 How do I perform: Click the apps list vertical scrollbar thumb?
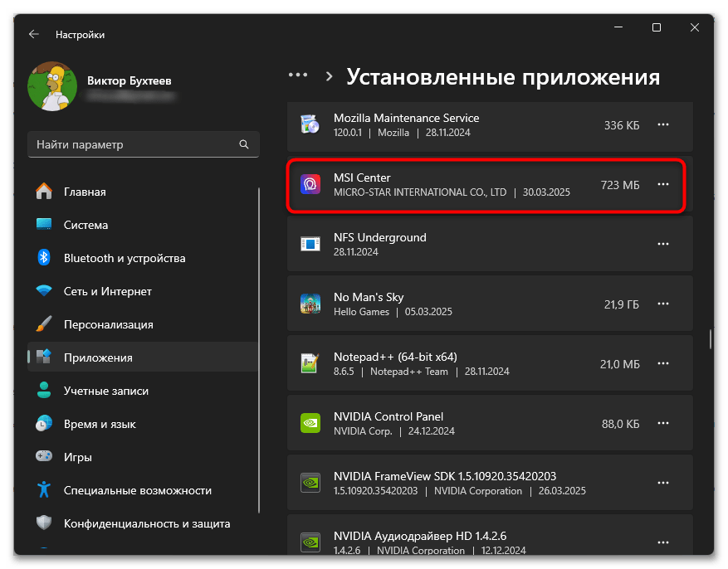tap(711, 339)
